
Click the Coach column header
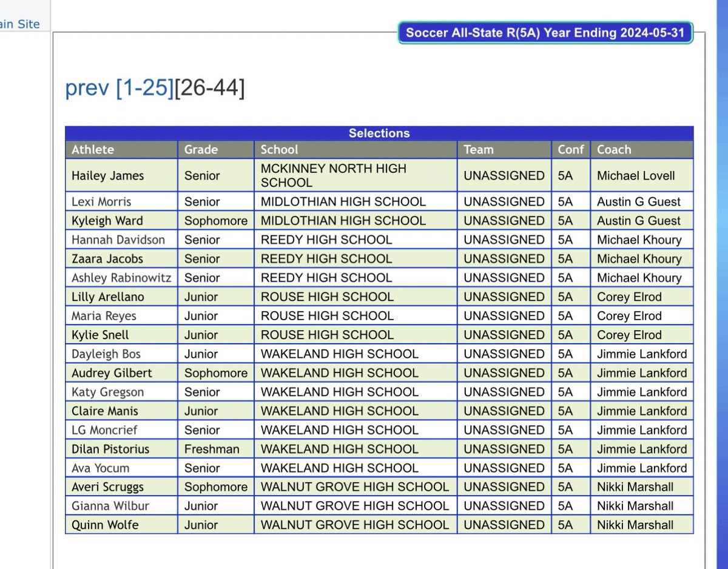[x=642, y=150]
